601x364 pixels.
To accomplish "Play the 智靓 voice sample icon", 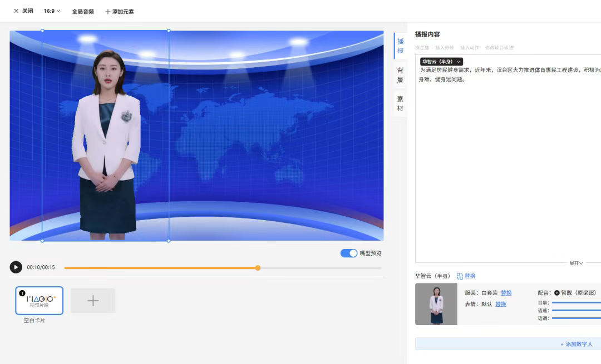I will click(556, 293).
